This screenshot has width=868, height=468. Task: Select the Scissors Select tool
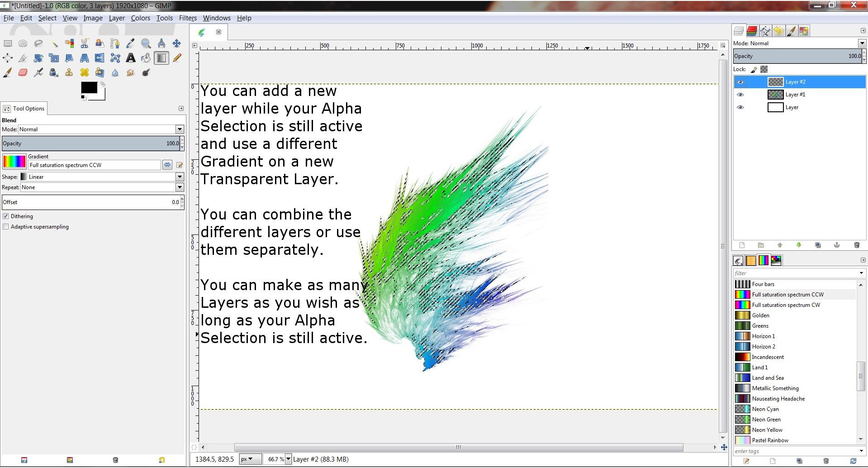pos(85,43)
